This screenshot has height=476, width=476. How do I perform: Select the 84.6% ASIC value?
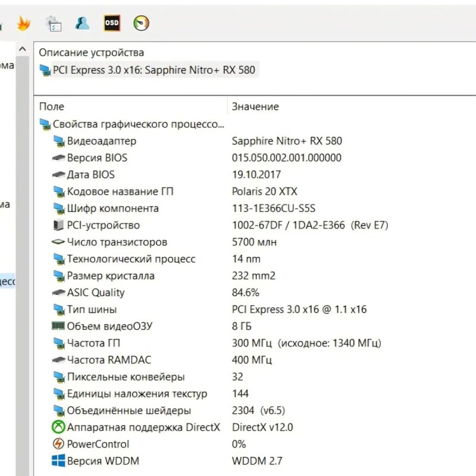click(x=246, y=293)
